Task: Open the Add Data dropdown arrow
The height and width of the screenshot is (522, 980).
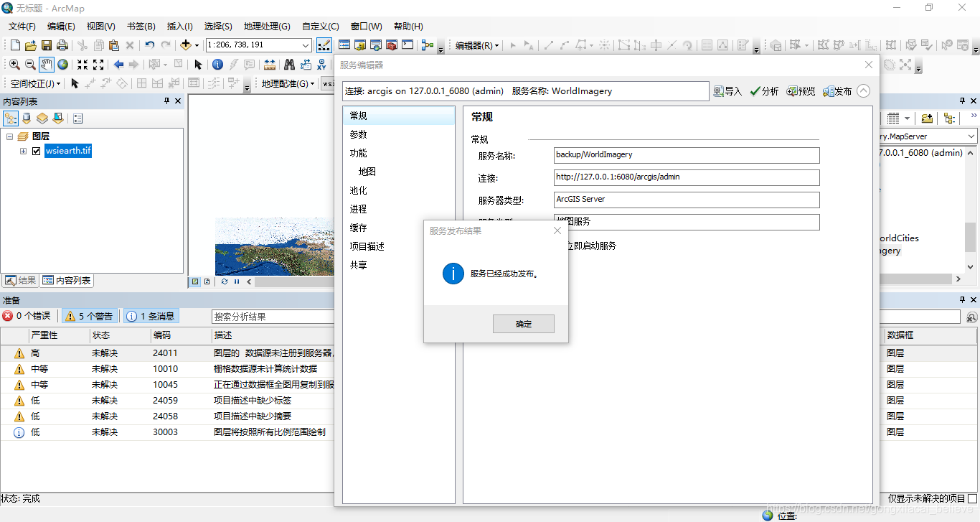Action: [197, 45]
